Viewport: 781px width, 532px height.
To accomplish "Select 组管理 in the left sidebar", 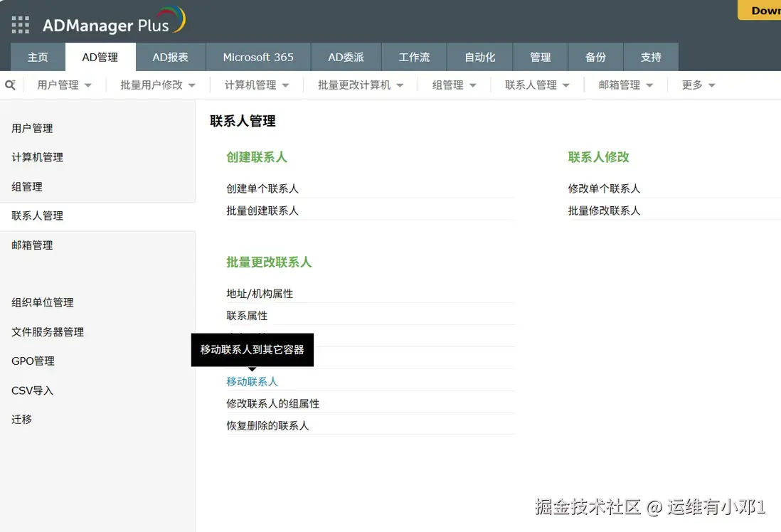I will point(26,186).
